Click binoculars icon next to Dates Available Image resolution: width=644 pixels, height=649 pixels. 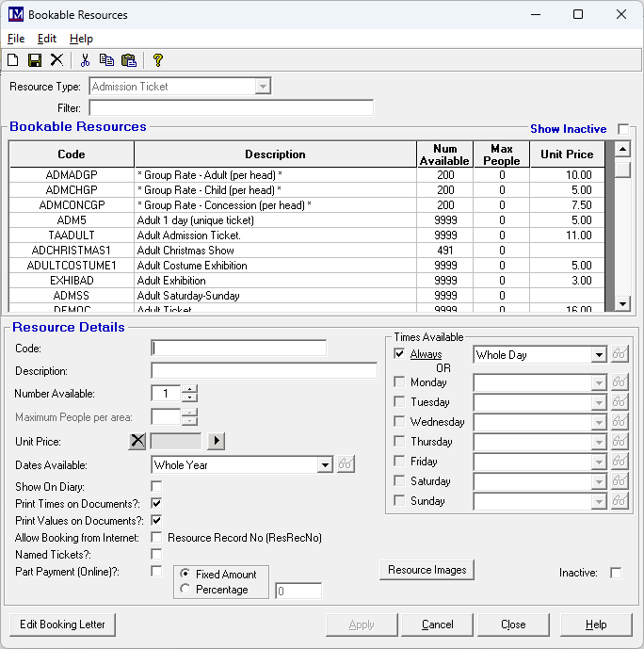tap(346, 464)
